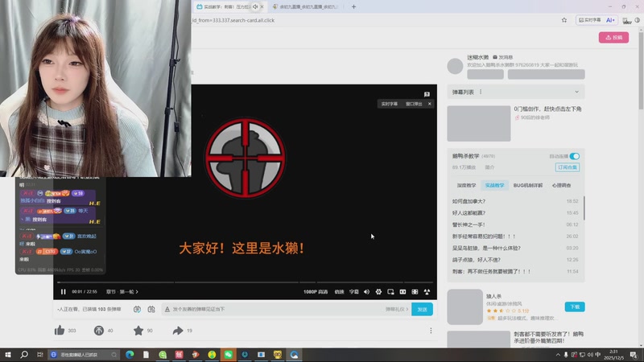Image resolution: width=644 pixels, height=362 pixels.
Task: Open ad thumbnail for 0门槛创作
Action: tap(479, 124)
